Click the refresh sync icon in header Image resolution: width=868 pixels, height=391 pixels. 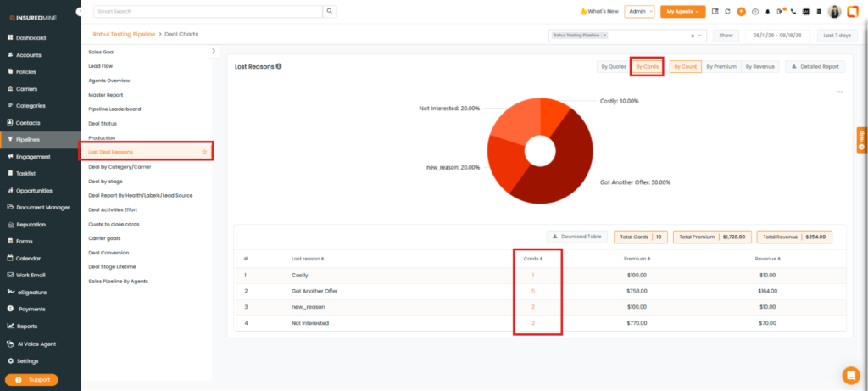click(x=727, y=12)
